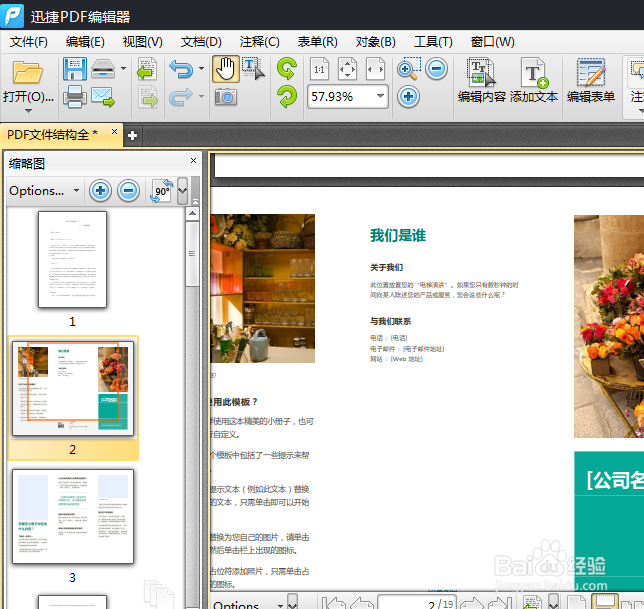The width and height of the screenshot is (644, 609).
Task: Click the Edit Form (编辑表单) tool
Action: (x=591, y=80)
